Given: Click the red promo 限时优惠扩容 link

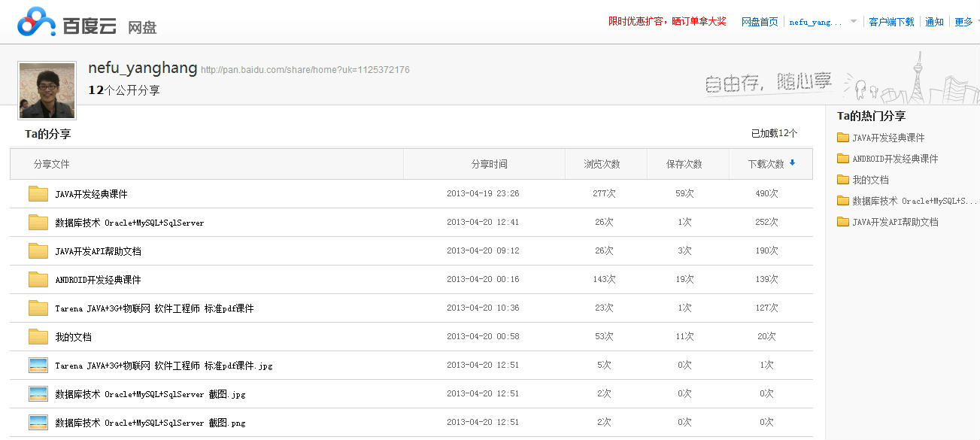Looking at the screenshot, I should (x=667, y=21).
